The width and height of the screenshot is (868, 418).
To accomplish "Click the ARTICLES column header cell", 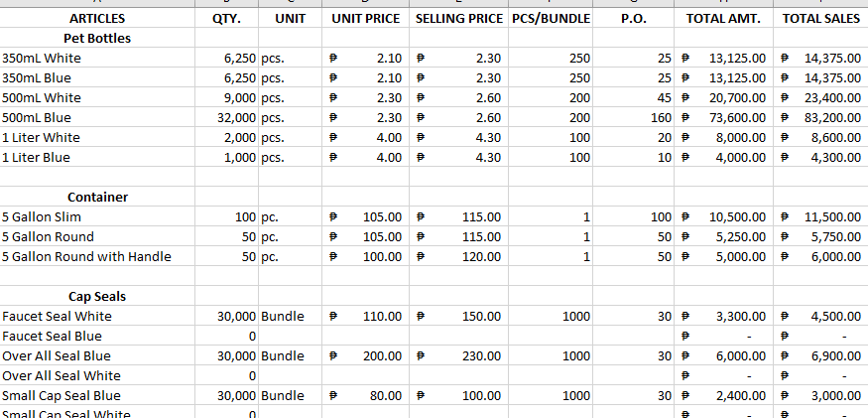I will (97, 19).
